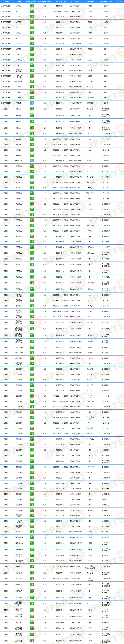Click fuel icon in Trax 1.4 AWD row

[32, 98]
